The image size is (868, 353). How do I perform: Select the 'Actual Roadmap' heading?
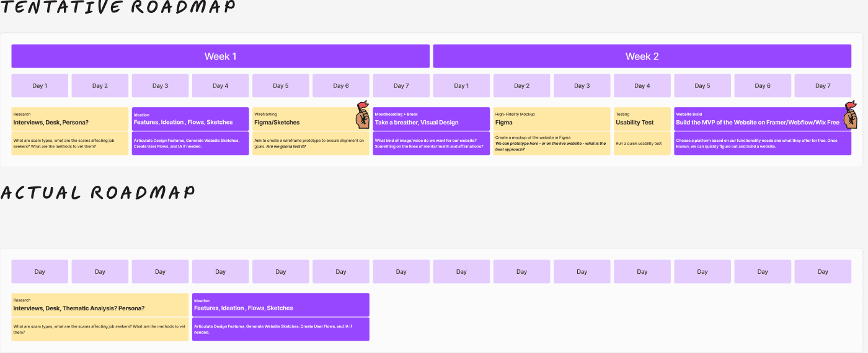(x=97, y=192)
